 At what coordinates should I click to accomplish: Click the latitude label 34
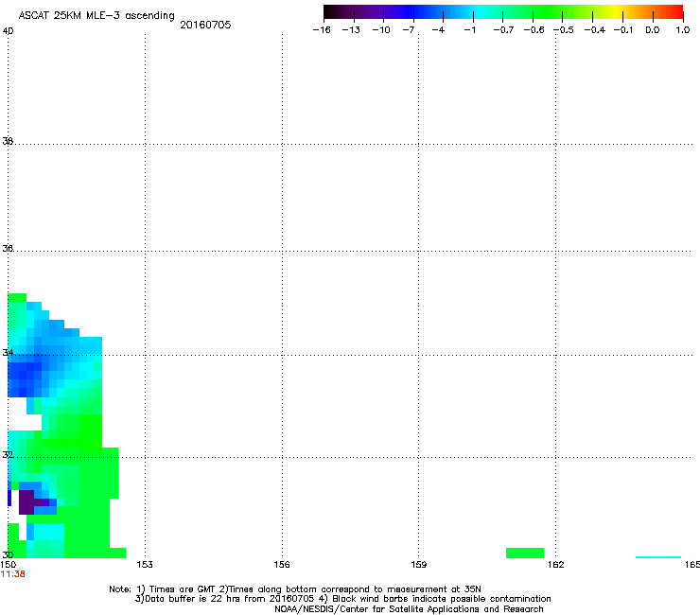click(8, 352)
